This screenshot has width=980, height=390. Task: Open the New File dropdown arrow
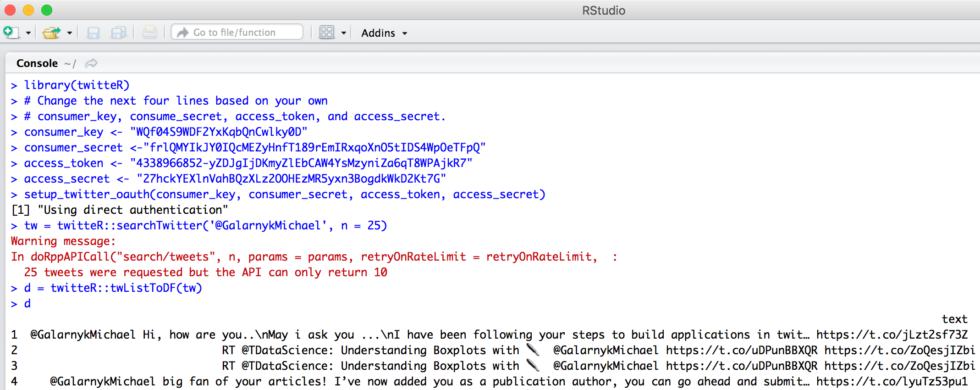coord(28,33)
